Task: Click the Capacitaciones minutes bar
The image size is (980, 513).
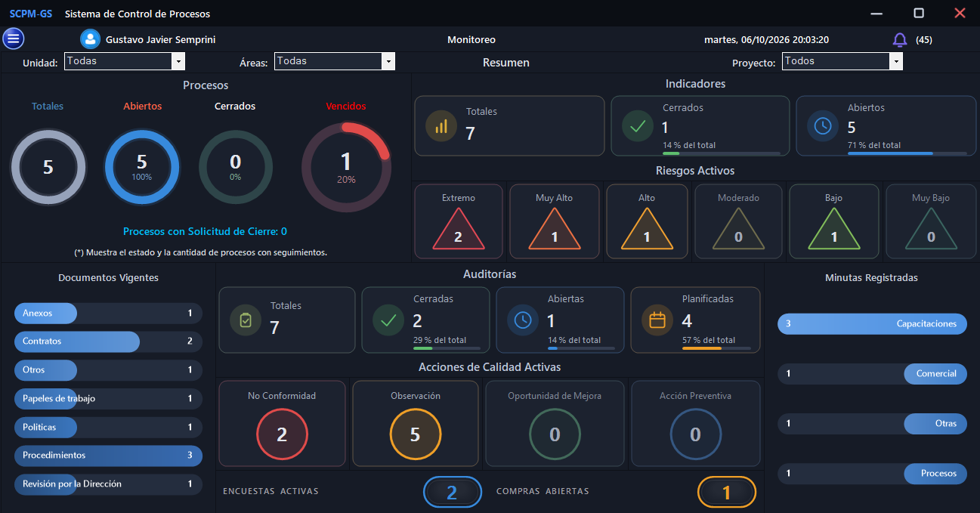Action: 872,324
